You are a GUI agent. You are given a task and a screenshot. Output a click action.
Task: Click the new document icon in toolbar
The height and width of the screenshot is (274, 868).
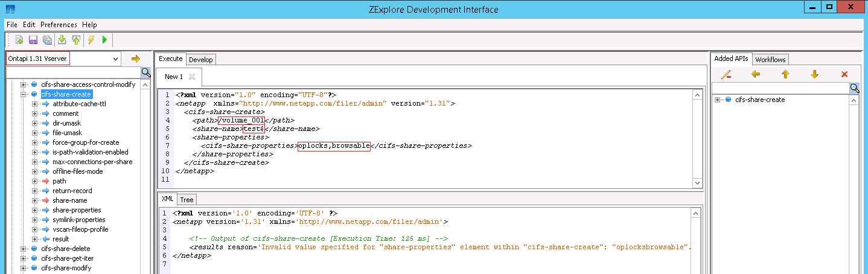coord(19,40)
